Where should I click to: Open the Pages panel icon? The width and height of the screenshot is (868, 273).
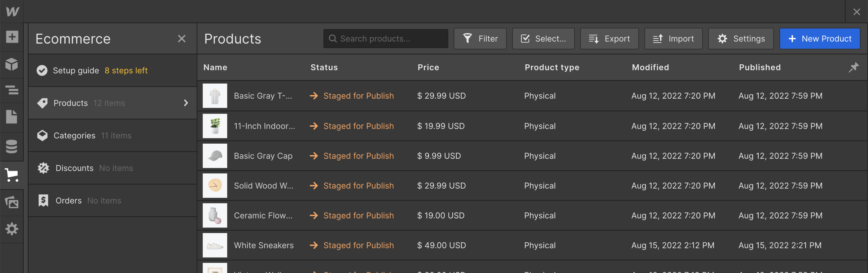coord(12,117)
